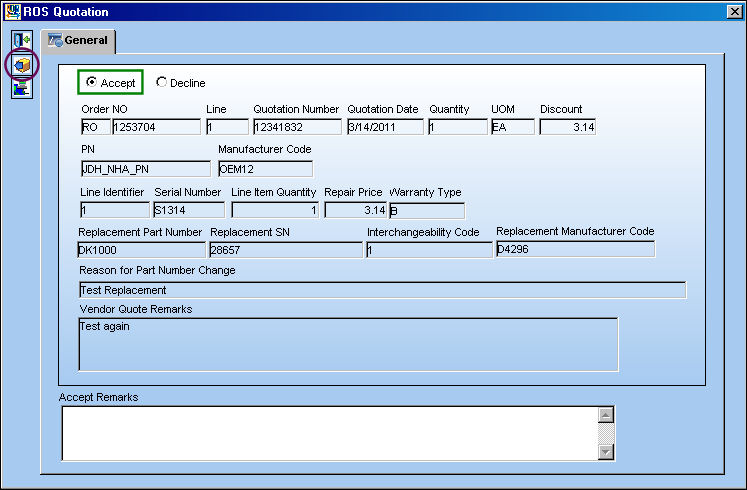Click the Reason for Part Number Change field
747x490 pixels.
coord(383,290)
